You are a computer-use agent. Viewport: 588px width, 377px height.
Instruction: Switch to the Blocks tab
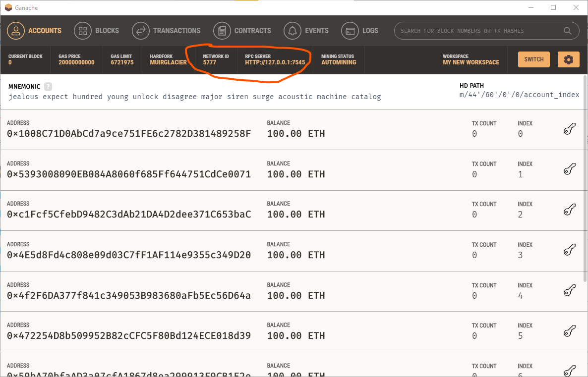point(96,31)
